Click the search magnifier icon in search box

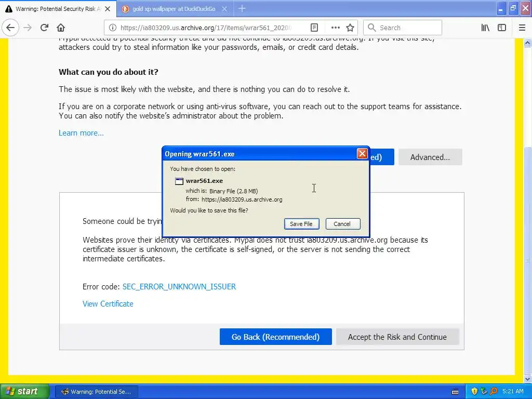click(x=372, y=28)
